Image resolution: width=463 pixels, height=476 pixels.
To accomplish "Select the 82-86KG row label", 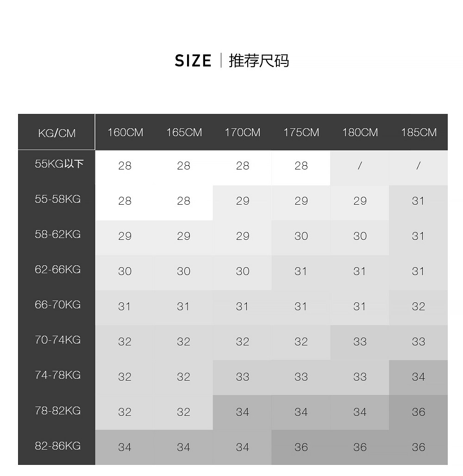I will pyautogui.click(x=57, y=446).
